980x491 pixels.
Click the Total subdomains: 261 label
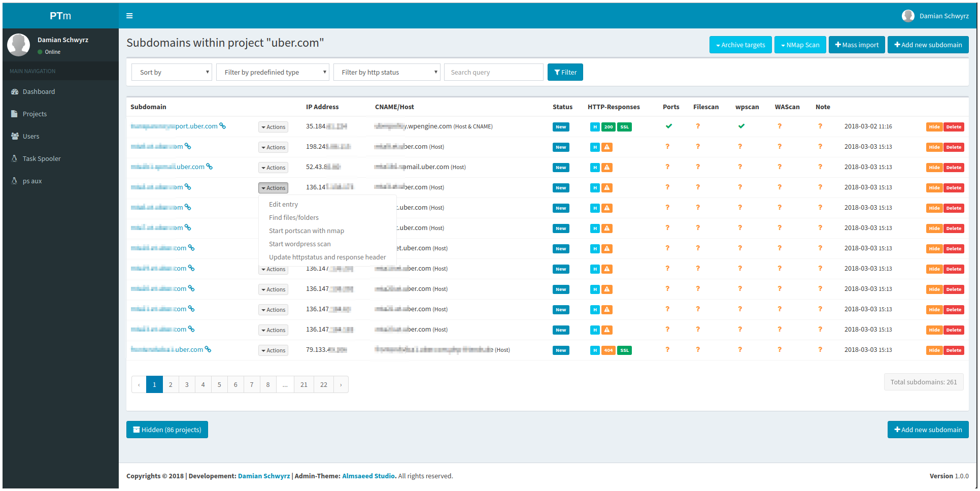924,382
